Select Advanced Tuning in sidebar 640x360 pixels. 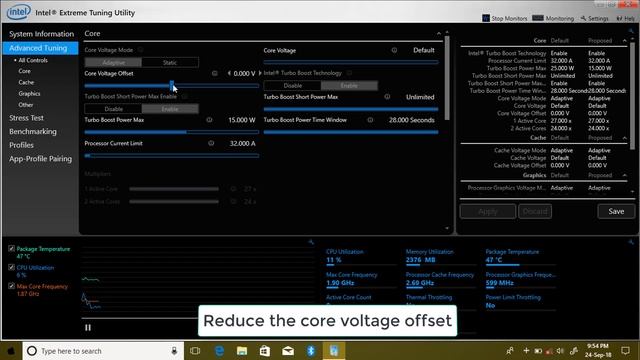coord(40,48)
